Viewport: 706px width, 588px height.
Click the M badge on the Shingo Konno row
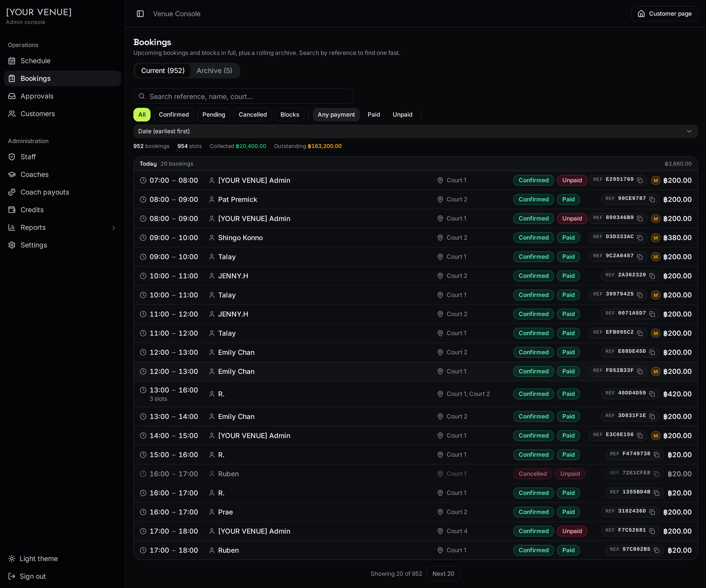655,238
